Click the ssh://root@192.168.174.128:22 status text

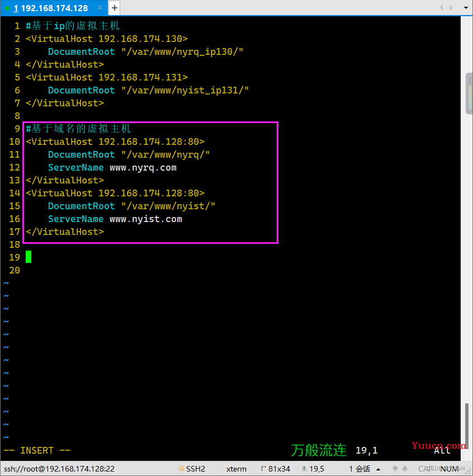[59, 469]
